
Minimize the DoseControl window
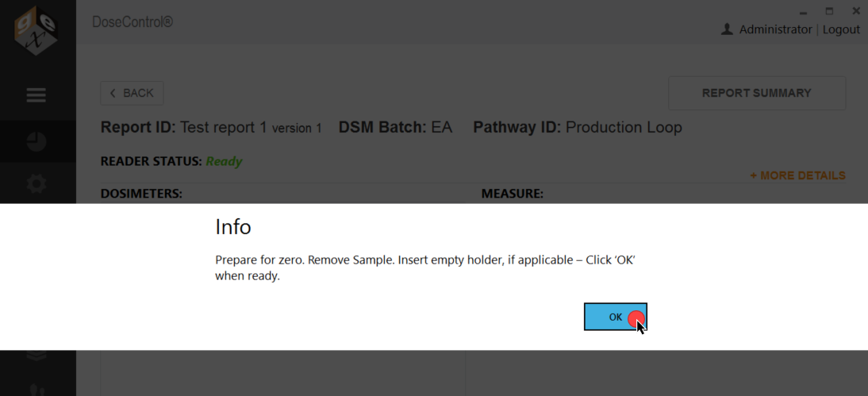803,12
